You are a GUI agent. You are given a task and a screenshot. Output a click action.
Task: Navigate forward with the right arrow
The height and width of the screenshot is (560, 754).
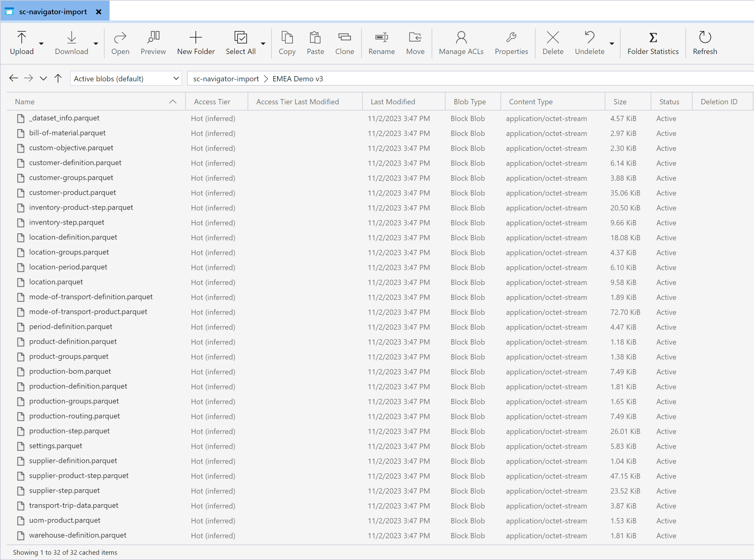point(29,78)
